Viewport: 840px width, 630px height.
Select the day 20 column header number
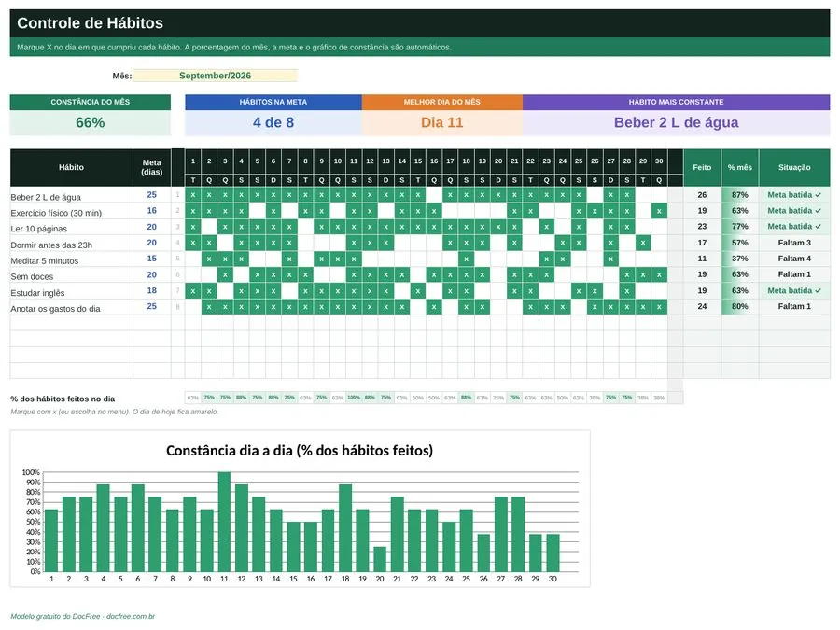[x=498, y=161]
